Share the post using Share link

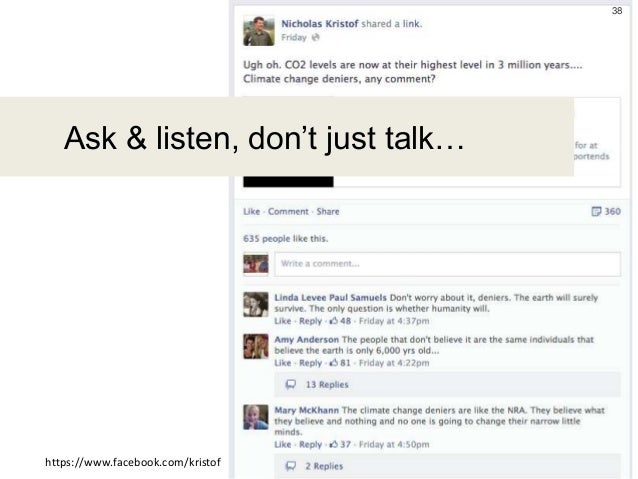(x=328, y=211)
